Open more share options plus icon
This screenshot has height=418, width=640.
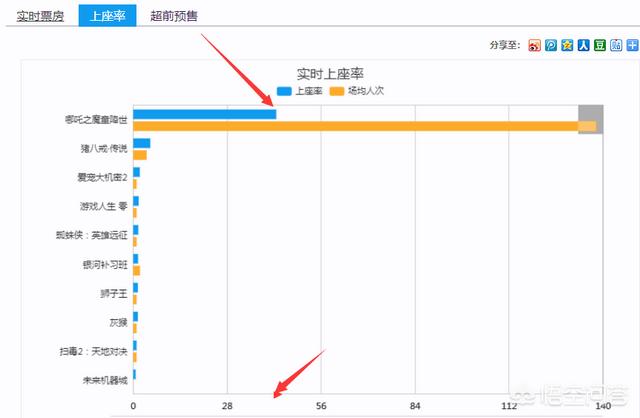(x=631, y=46)
